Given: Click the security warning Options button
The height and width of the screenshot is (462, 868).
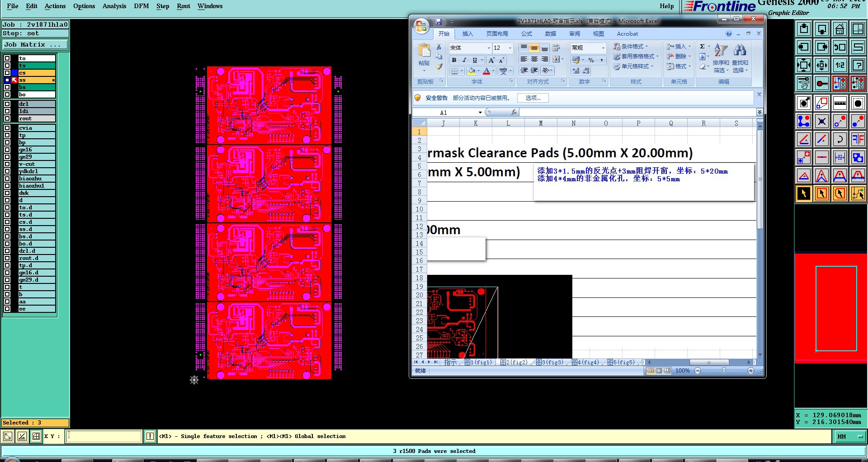Looking at the screenshot, I should click(533, 98).
